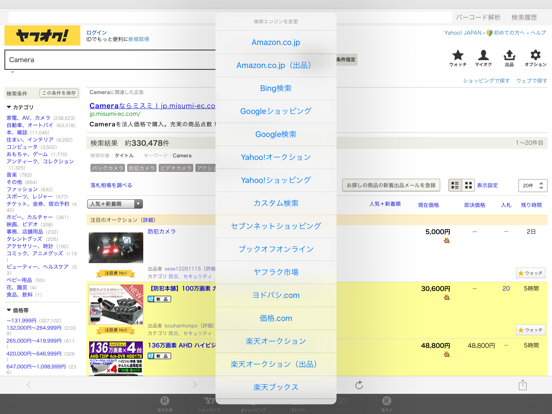Choose 楽天ブックス in the list
This screenshot has height=414, width=552.
point(276,387)
